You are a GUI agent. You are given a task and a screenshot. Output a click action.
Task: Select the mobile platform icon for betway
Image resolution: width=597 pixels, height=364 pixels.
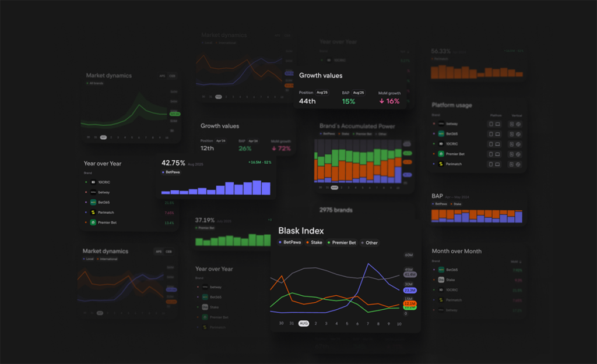click(x=491, y=124)
